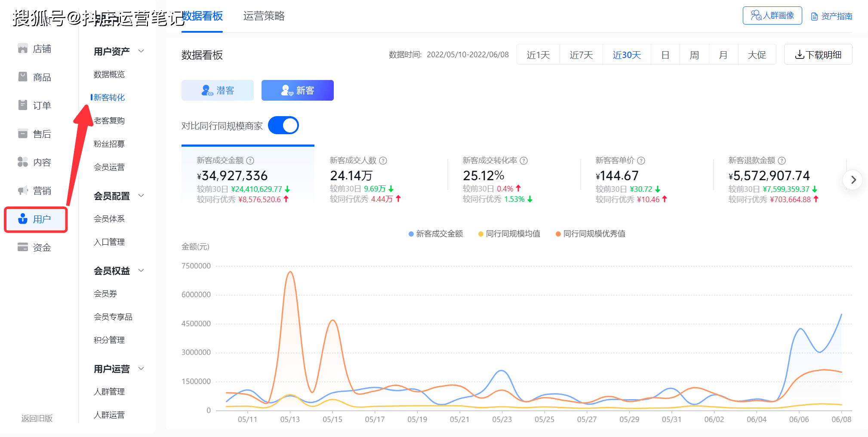
Task: Switch to the 运营策略 tab
Action: (263, 16)
